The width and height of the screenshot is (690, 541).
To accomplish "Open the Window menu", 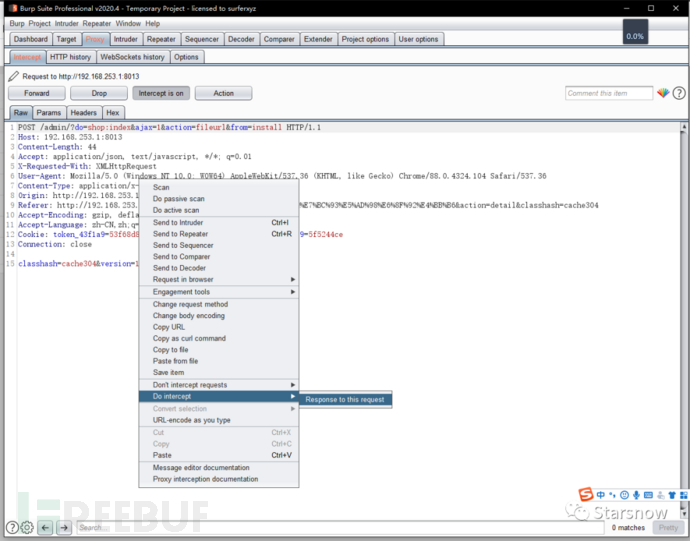I will [x=128, y=23].
